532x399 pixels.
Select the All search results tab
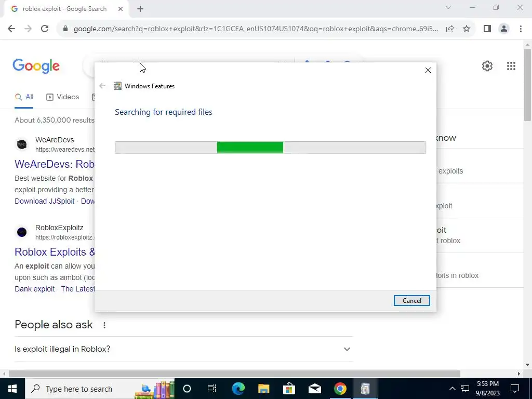24,97
